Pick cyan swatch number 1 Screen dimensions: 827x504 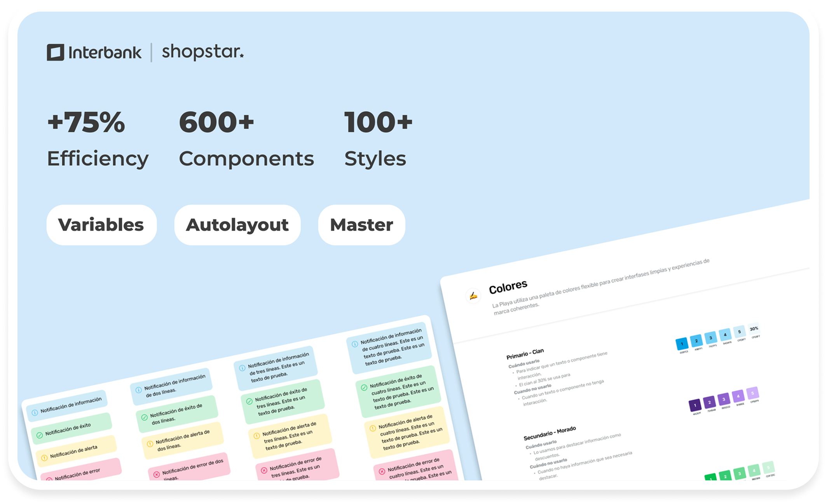pos(682,344)
